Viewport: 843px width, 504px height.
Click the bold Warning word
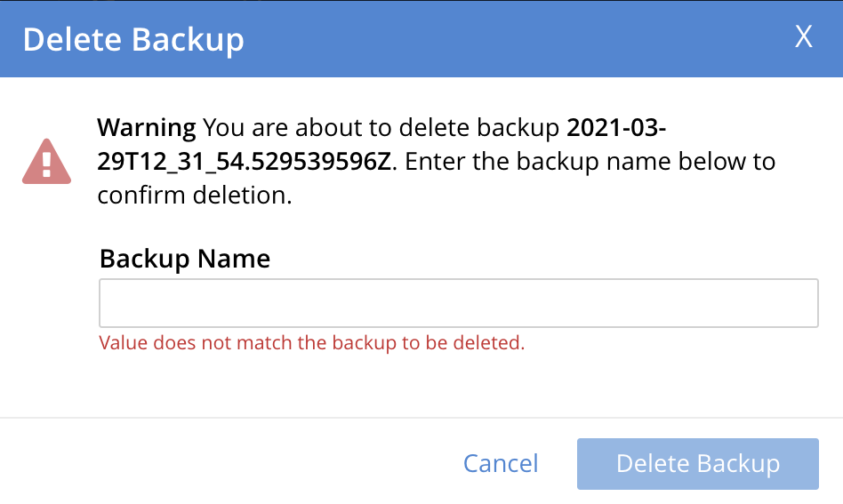[x=147, y=128]
